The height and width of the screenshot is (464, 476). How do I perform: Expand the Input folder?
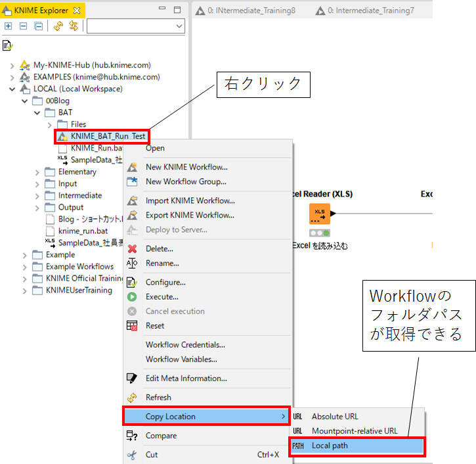[x=37, y=185]
